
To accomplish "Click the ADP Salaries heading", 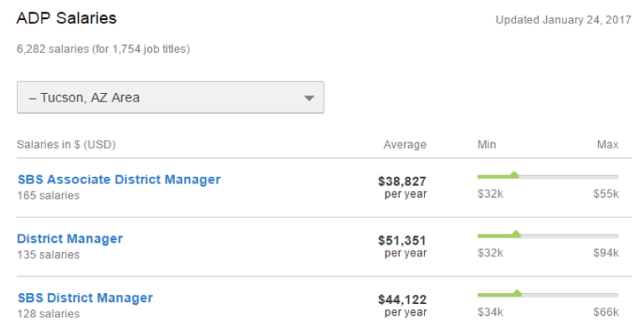I will click(x=67, y=18).
